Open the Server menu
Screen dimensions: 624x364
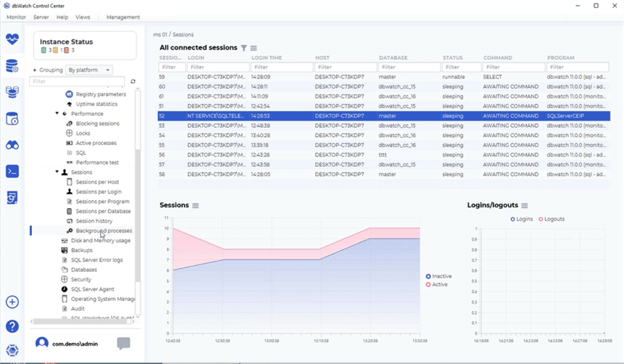41,17
